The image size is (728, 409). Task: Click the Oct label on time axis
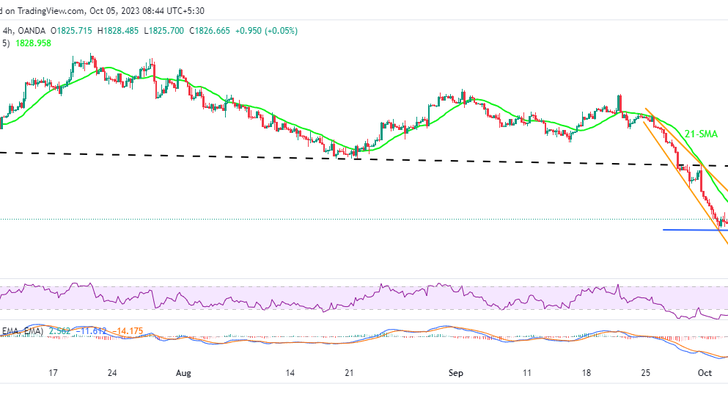click(705, 373)
